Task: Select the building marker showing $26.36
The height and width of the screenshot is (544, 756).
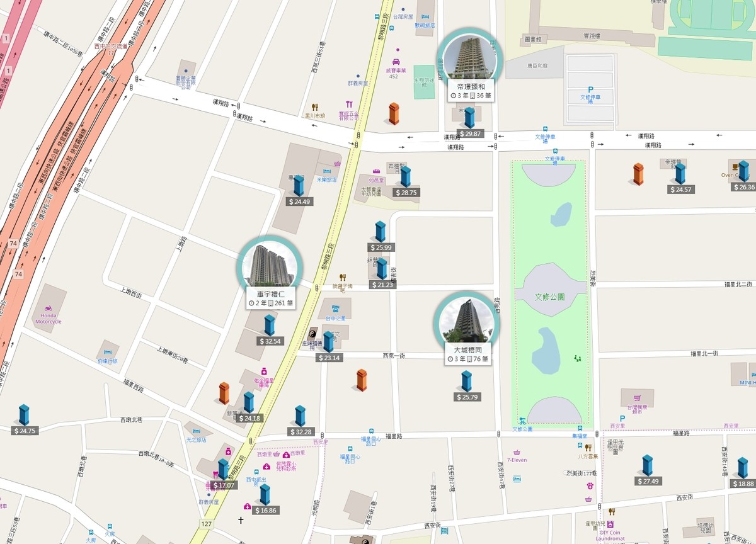Action: point(744,171)
